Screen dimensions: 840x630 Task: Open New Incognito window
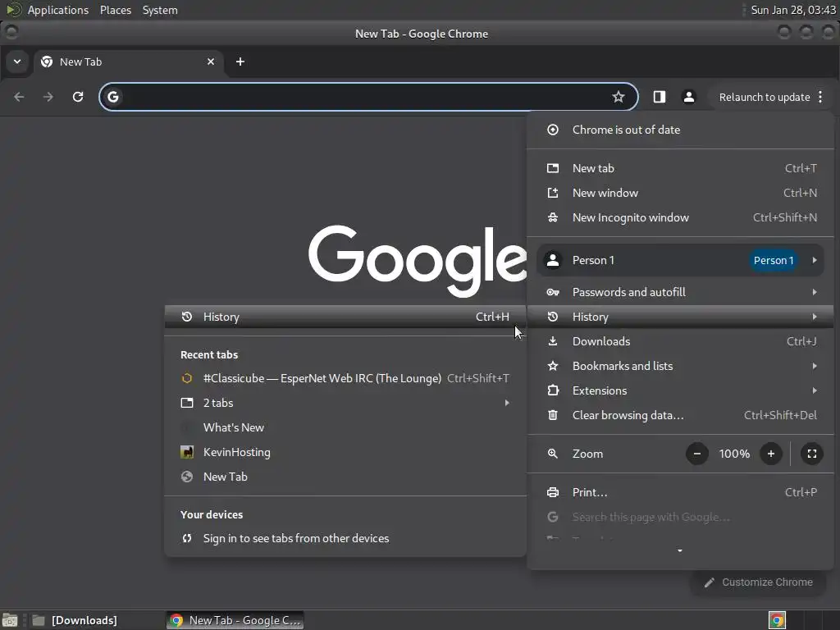coord(680,217)
